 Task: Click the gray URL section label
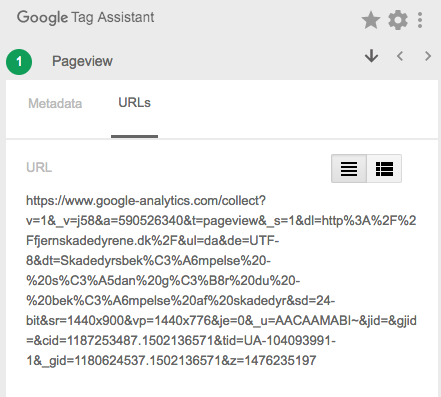click(x=39, y=167)
